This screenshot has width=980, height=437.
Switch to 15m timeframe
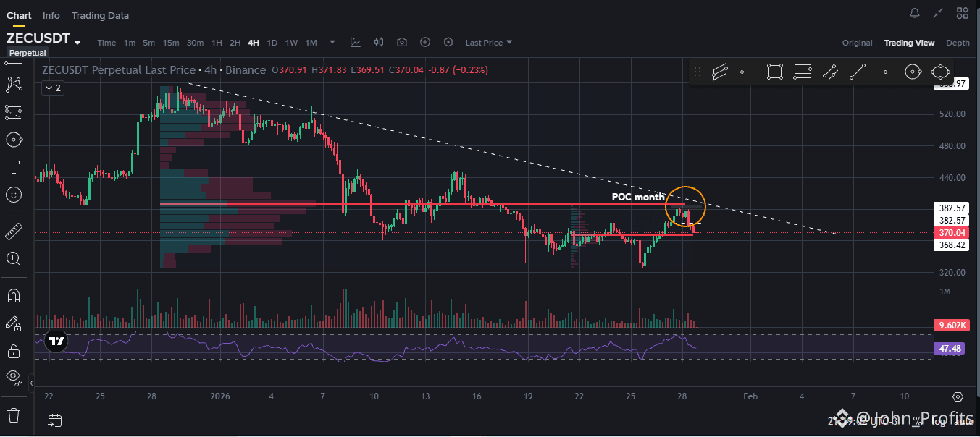[171, 43]
